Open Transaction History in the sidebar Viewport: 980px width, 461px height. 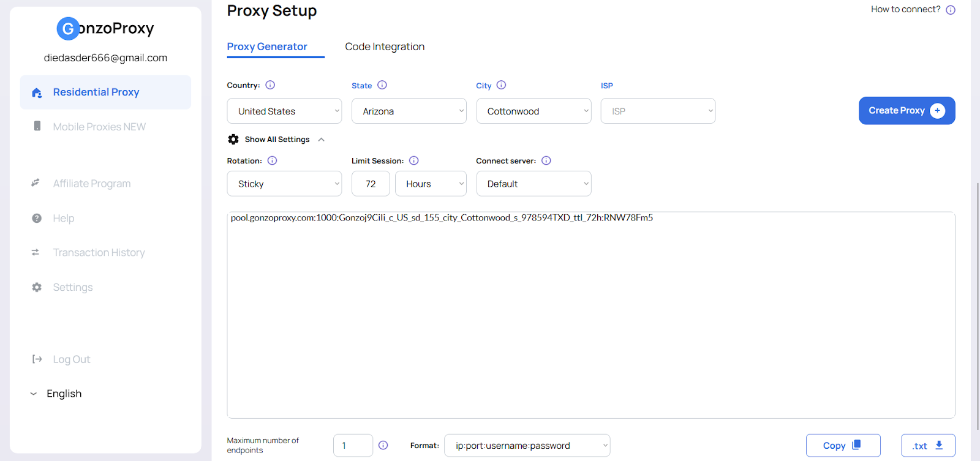[99, 252]
